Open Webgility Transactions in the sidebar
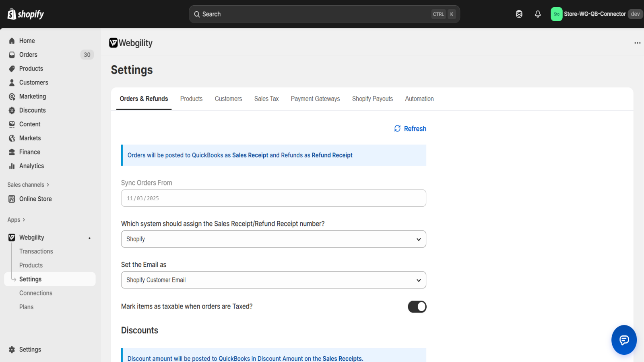 point(36,251)
